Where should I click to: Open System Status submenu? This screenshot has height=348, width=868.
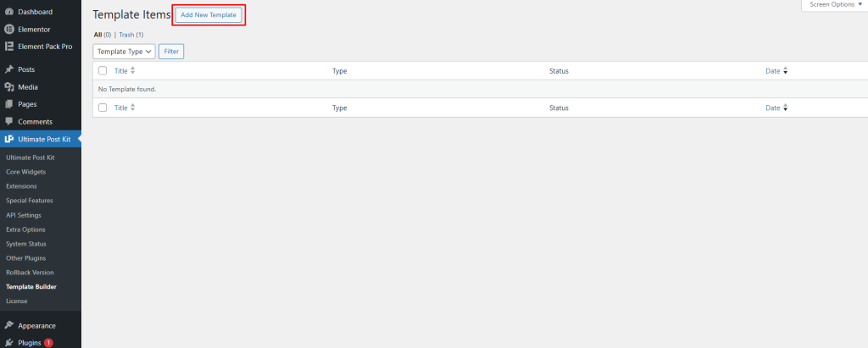[x=26, y=244]
